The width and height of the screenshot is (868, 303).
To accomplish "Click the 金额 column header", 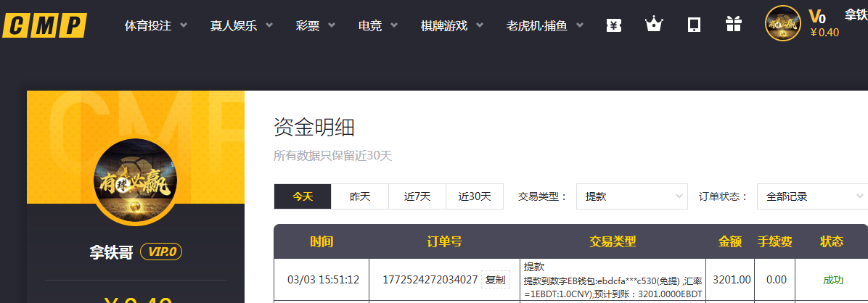I will tap(730, 241).
